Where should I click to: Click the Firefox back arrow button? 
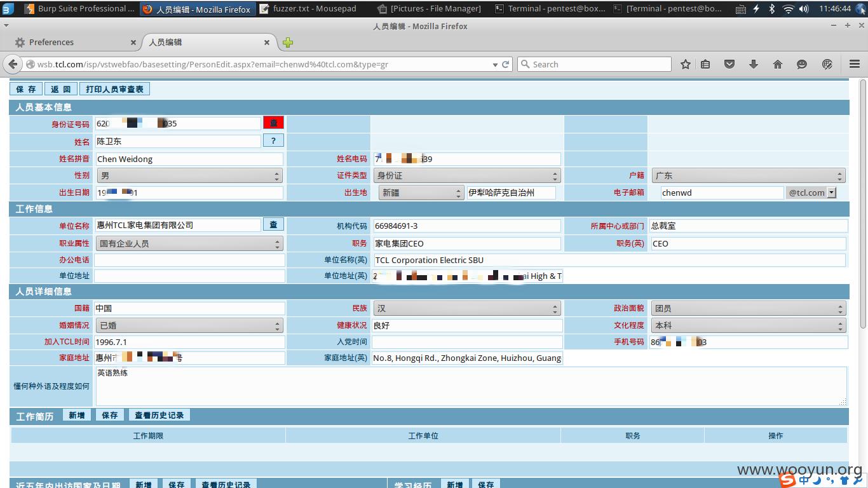pyautogui.click(x=12, y=64)
